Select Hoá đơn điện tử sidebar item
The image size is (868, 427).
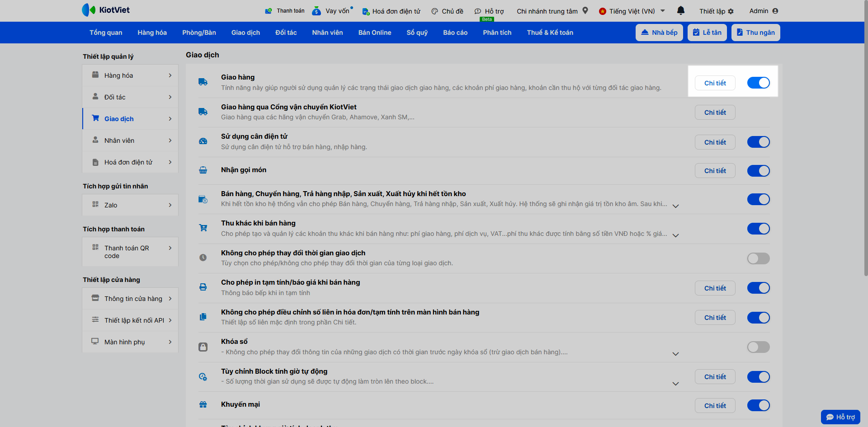pyautogui.click(x=130, y=162)
